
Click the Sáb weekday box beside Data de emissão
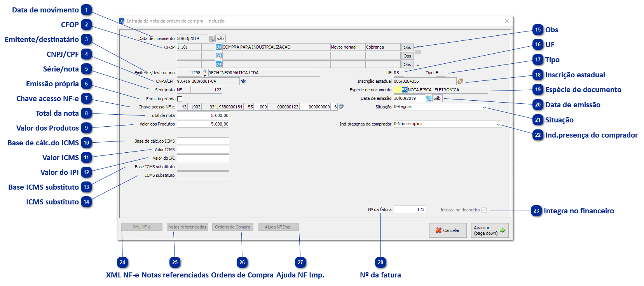(437, 98)
